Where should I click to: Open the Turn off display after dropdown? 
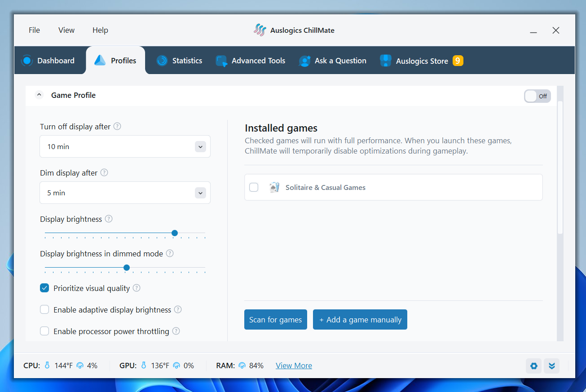(x=200, y=147)
